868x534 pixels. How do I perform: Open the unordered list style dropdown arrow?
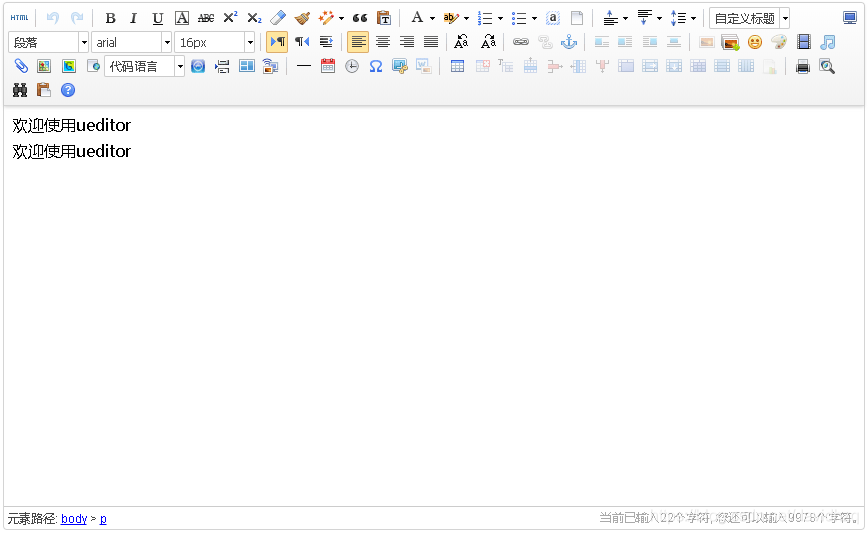click(534, 18)
